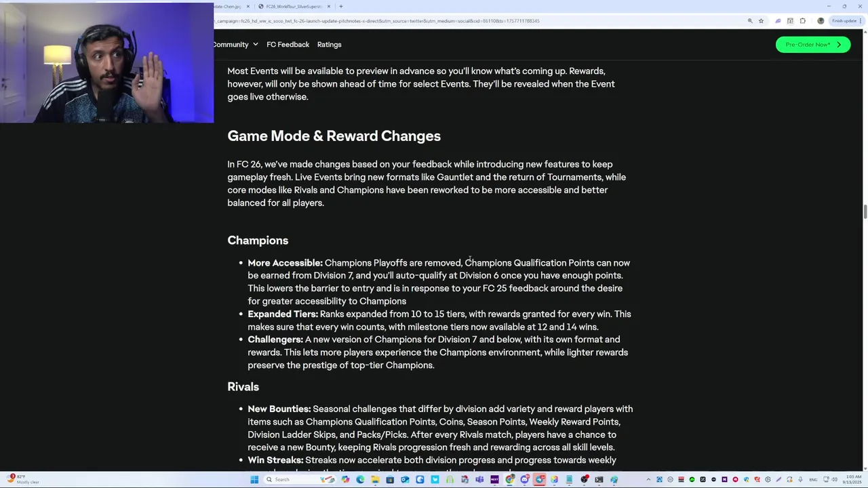Open Outlook from the taskbar
This screenshot has height=488, width=868.
click(x=405, y=479)
